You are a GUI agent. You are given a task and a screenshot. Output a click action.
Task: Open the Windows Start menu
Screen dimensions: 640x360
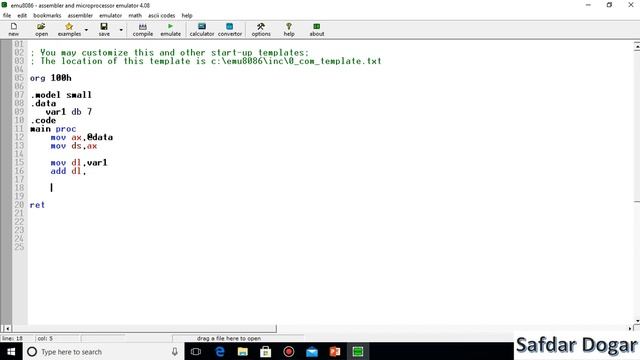click(11, 351)
